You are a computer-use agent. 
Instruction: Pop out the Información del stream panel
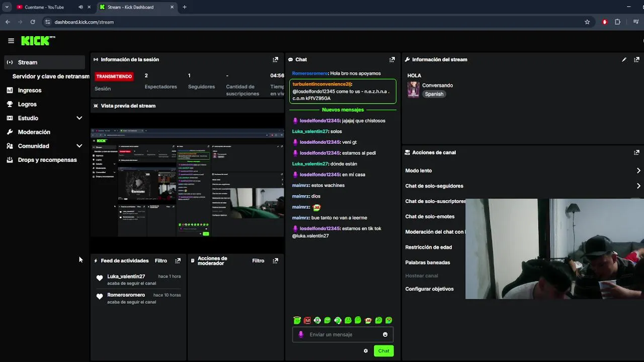[x=636, y=59]
